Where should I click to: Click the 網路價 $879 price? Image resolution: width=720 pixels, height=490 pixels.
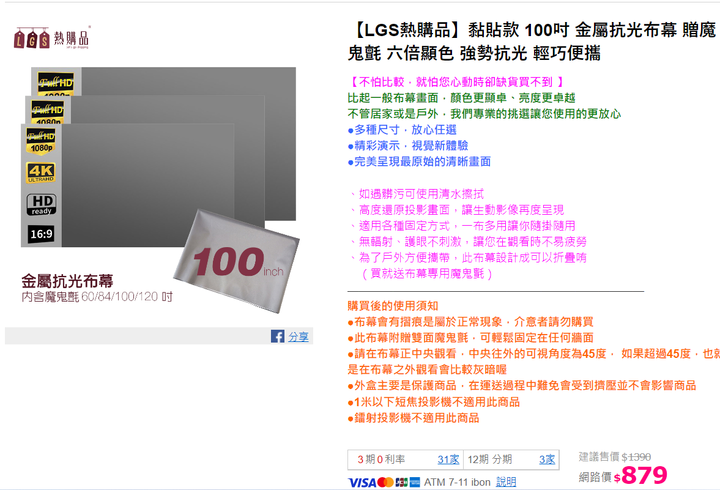(x=623, y=476)
